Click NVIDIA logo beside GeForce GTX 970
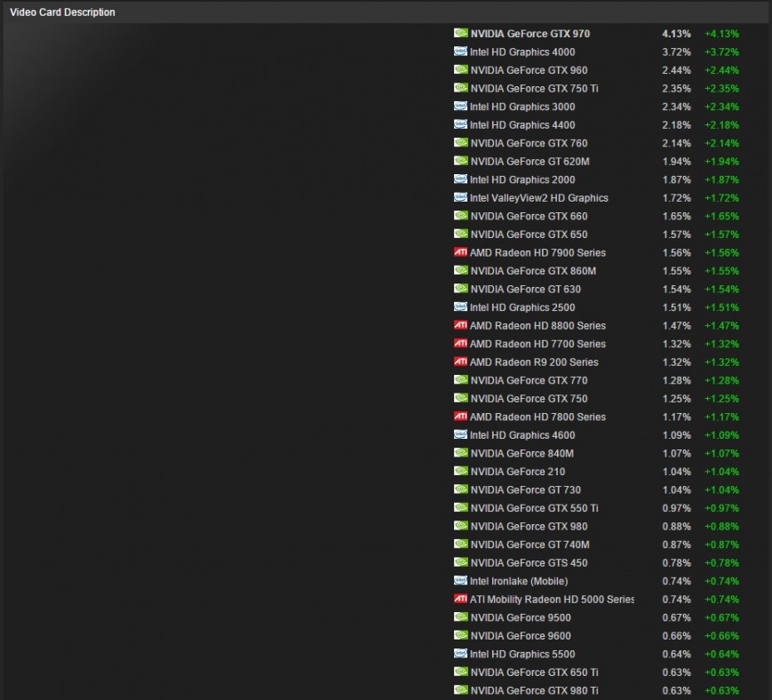This screenshot has width=772, height=700. pyautogui.click(x=460, y=33)
